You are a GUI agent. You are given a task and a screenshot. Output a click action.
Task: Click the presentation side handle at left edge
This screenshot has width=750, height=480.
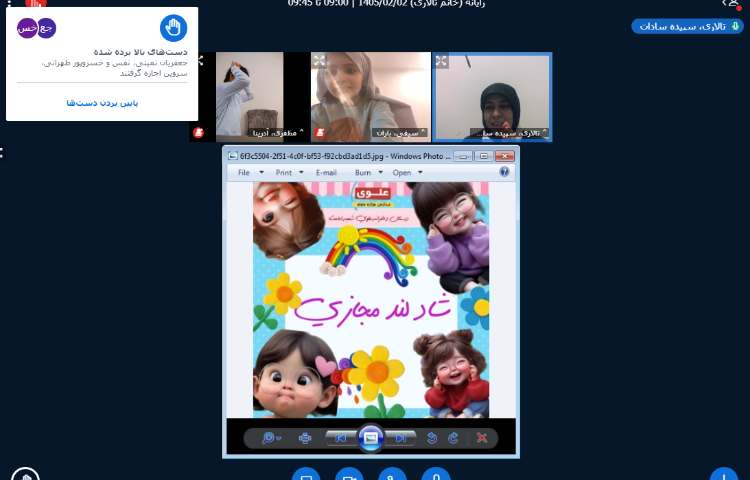[x=2, y=153]
